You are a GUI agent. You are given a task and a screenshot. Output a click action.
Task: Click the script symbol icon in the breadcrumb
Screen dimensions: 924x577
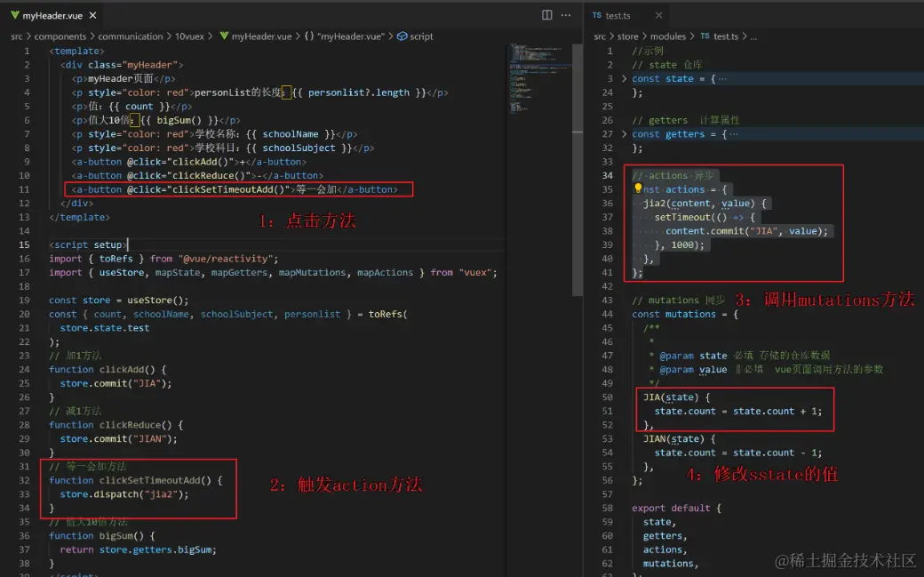(x=402, y=36)
